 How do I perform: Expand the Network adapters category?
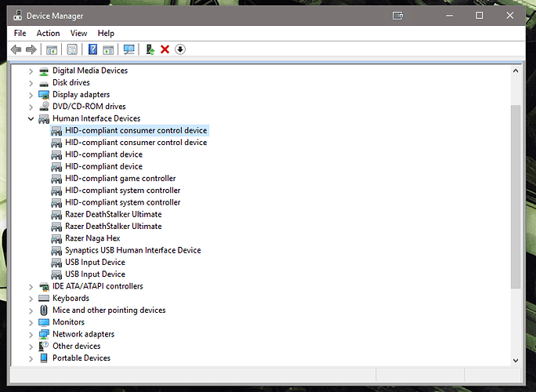(31, 334)
